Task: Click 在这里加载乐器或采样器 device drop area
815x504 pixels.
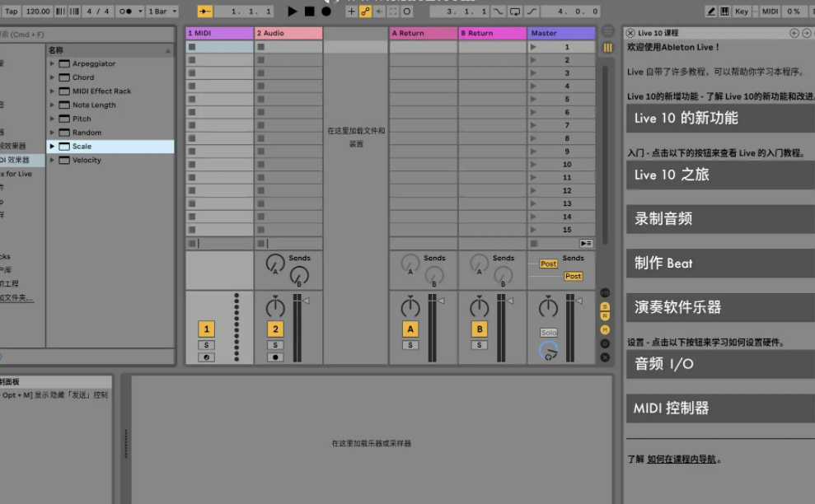Action: (x=371, y=443)
